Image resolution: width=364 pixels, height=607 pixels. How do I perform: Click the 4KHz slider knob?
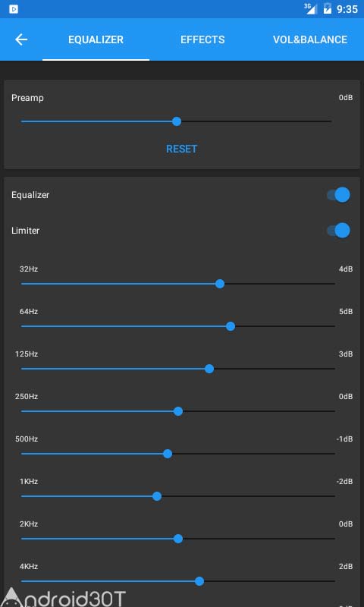199,581
